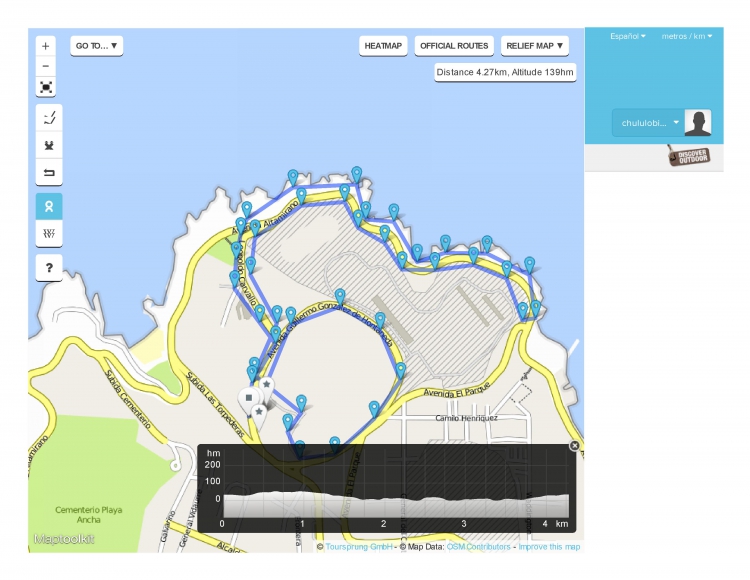The image size is (750, 580).
Task: Click the undo last point arrow icon
Action: pyautogui.click(x=48, y=173)
